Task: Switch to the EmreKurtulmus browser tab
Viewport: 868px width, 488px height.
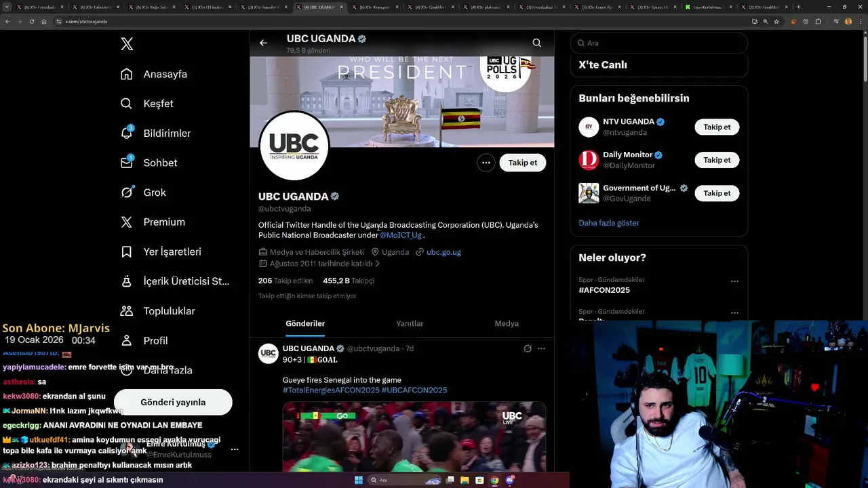Action: pos(707,7)
